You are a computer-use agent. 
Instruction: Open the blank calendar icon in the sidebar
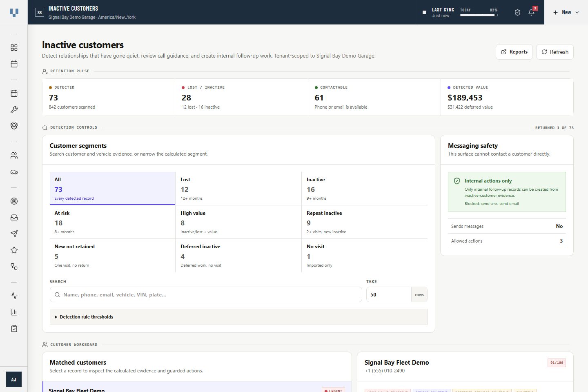point(14,64)
